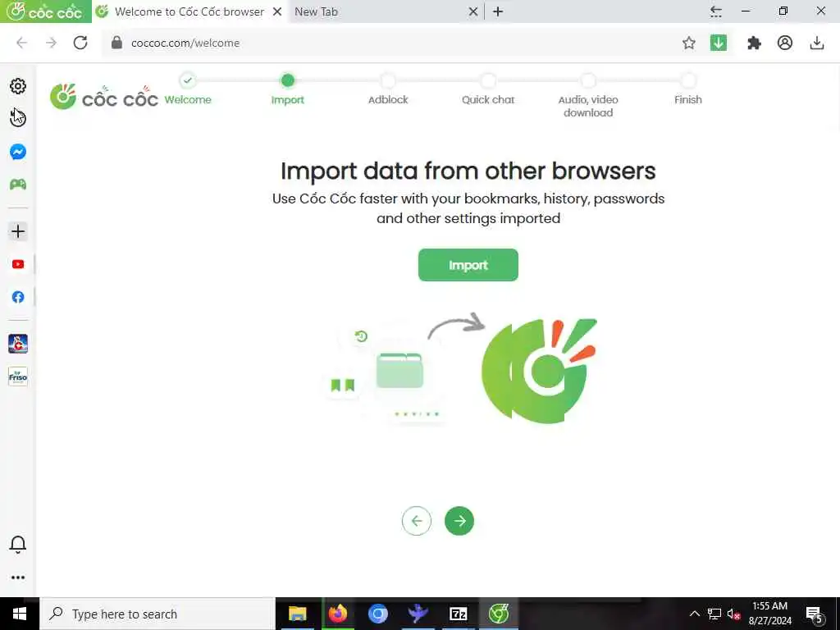The width and height of the screenshot is (840, 630).
Task: Click the green Import button
Action: [468, 265]
